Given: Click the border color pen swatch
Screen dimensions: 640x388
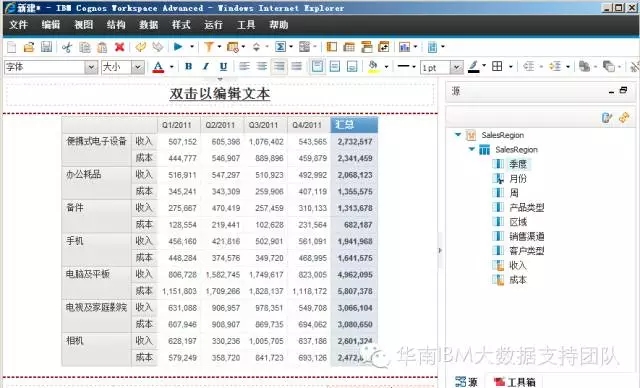Looking at the screenshot, I should [473, 67].
